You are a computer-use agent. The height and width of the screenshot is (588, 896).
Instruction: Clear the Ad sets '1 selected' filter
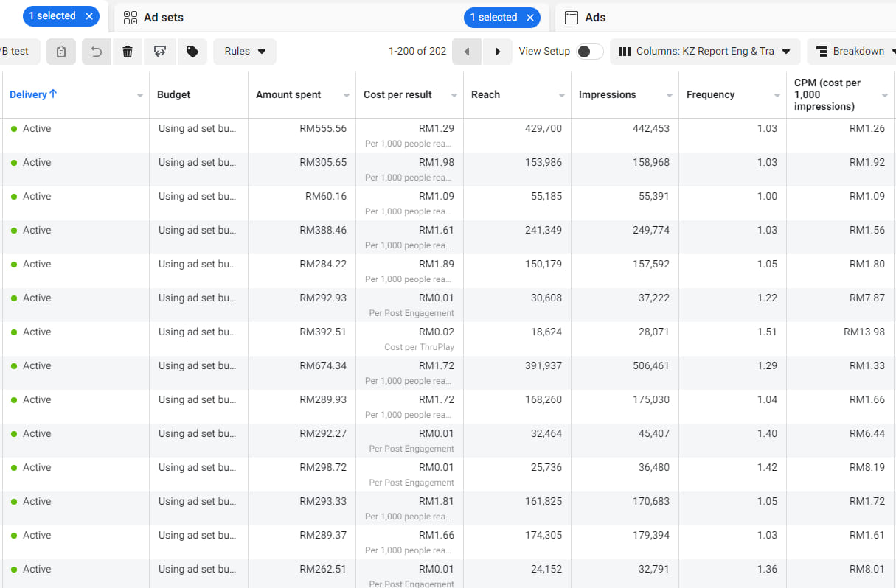[529, 18]
